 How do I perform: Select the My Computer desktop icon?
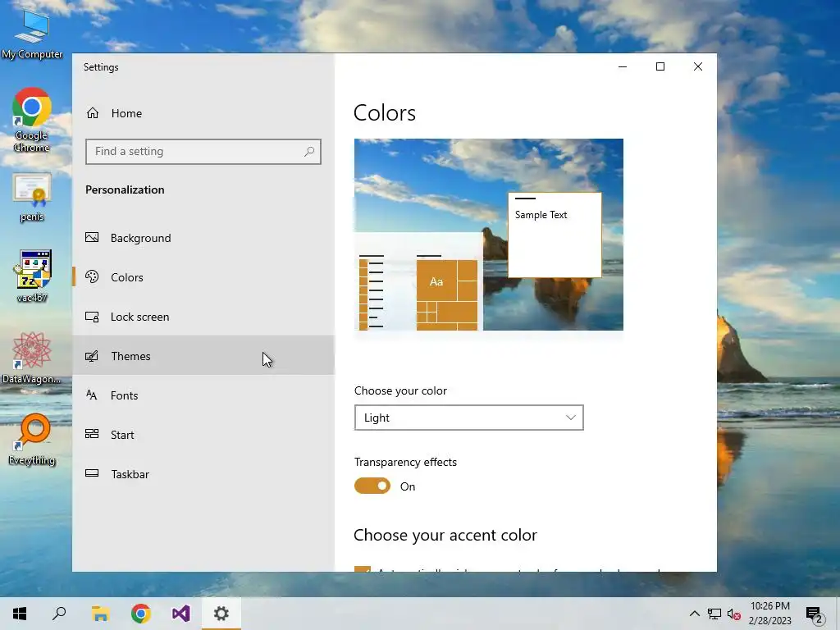pyautogui.click(x=32, y=34)
